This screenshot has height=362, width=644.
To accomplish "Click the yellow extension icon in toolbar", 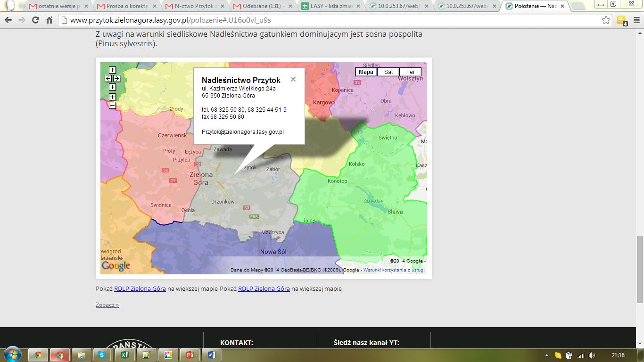I will point(621,20).
